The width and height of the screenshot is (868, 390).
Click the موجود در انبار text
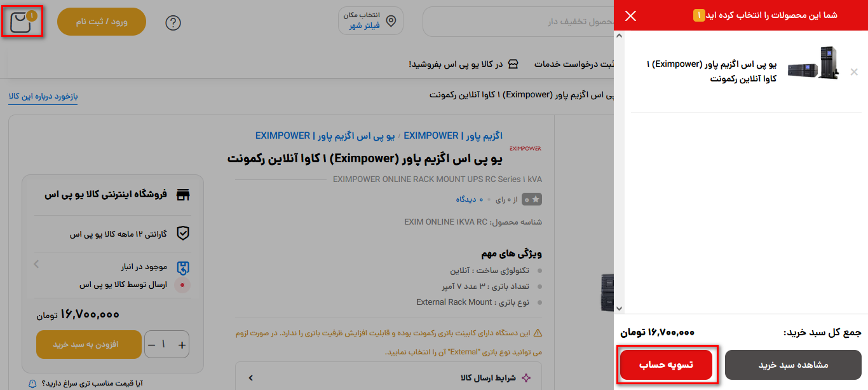pos(144,267)
